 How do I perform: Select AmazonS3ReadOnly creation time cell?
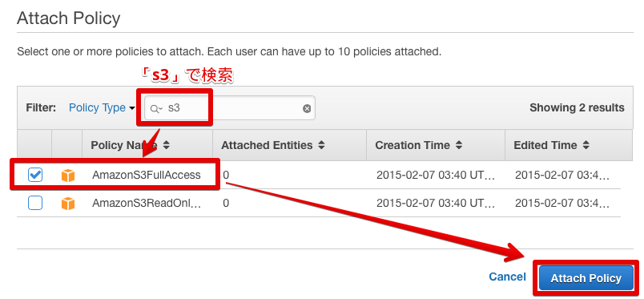pyautogui.click(x=437, y=203)
